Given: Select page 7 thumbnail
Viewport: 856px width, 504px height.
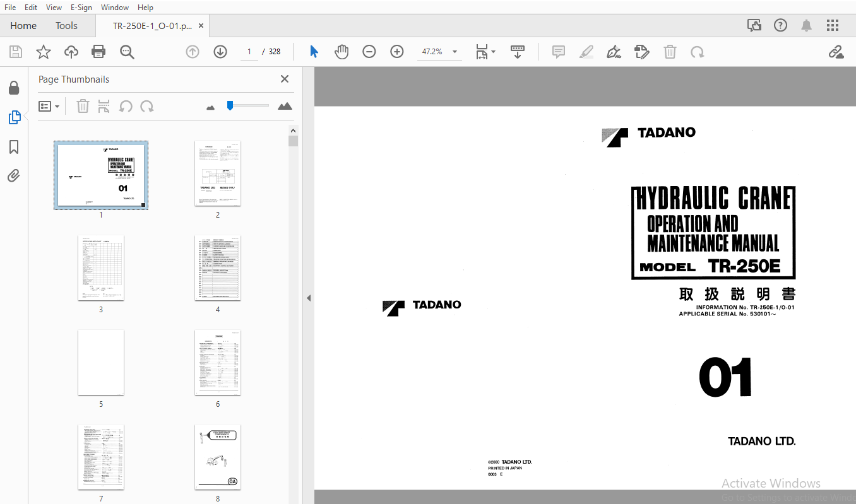Looking at the screenshot, I should pyautogui.click(x=101, y=457).
